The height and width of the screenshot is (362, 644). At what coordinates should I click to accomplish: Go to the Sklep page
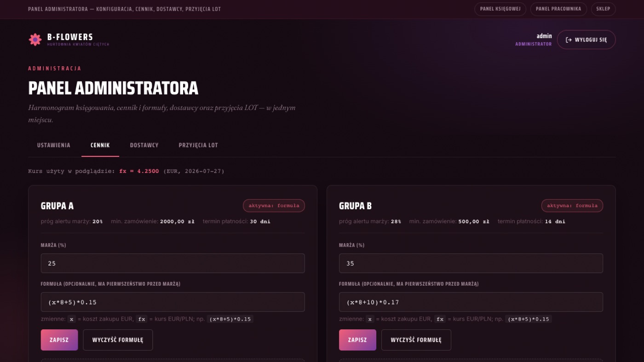(x=603, y=9)
